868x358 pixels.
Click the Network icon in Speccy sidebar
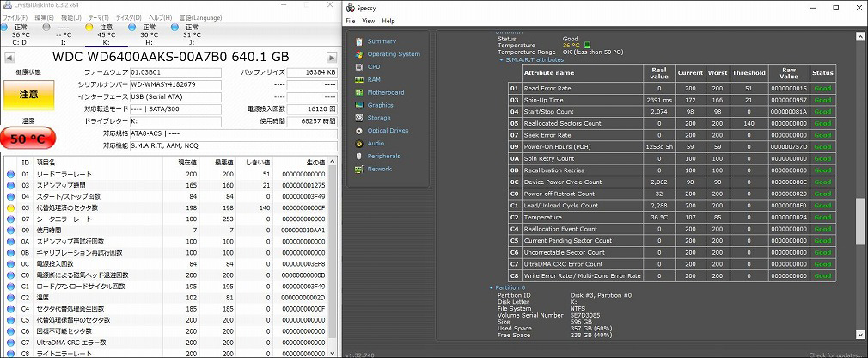(x=359, y=169)
